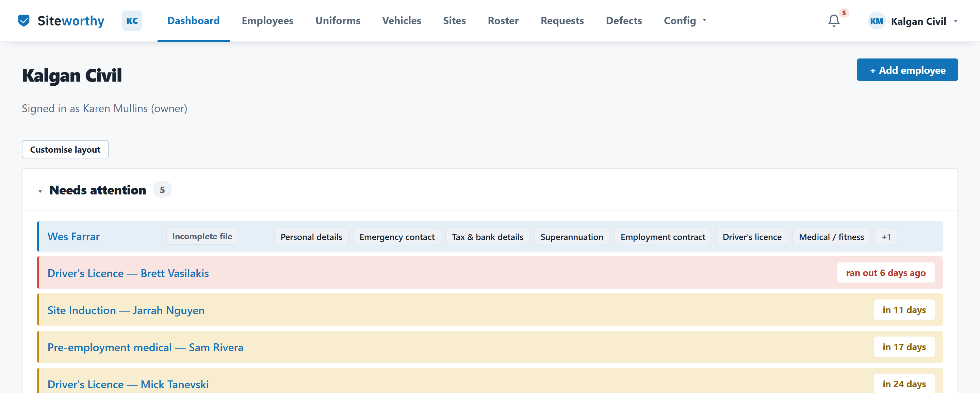Screen dimensions: 980x393
Task: Open Site Induction — Jarrah Nguyen item
Action: (126, 310)
